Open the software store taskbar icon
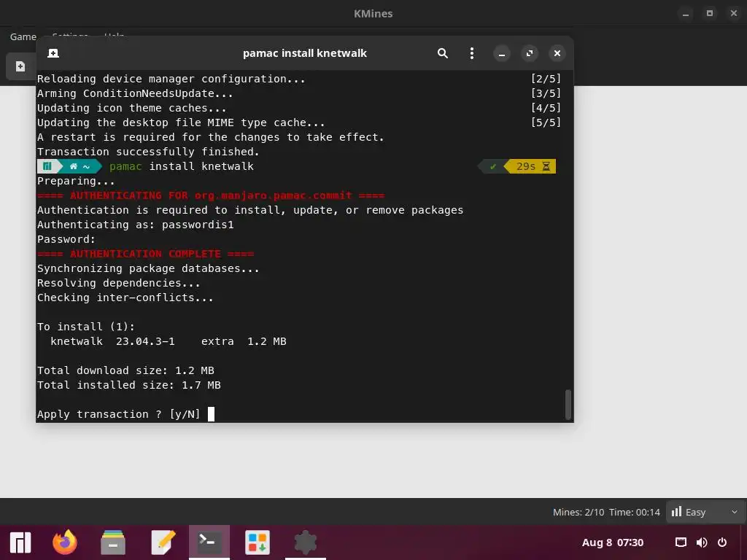 coord(258,542)
